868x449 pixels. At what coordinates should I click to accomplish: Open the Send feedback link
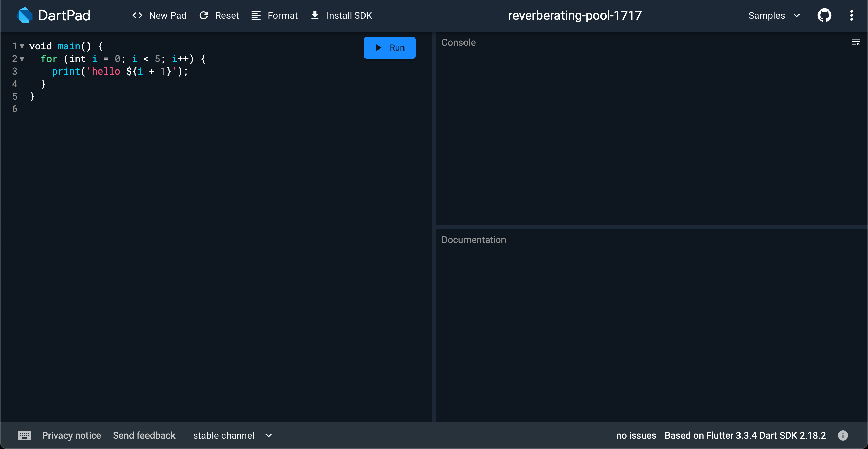tap(144, 435)
